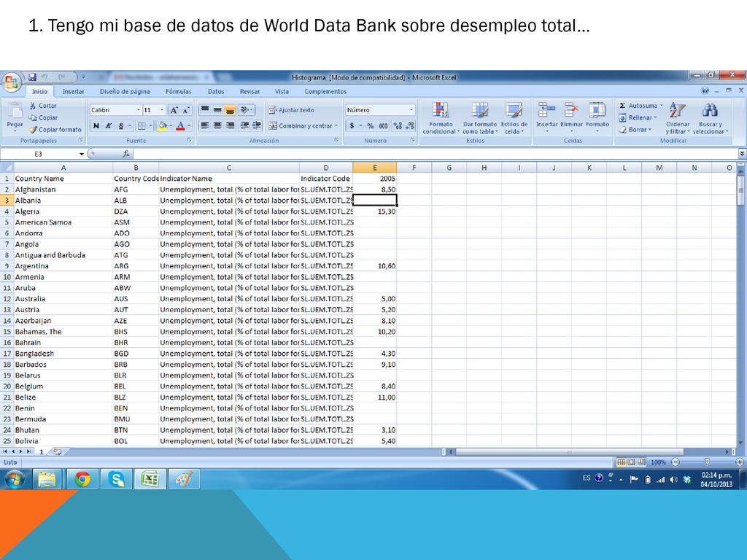This screenshot has height=560, width=747.
Task: Decrease font size with the small A
Action: 186,110
